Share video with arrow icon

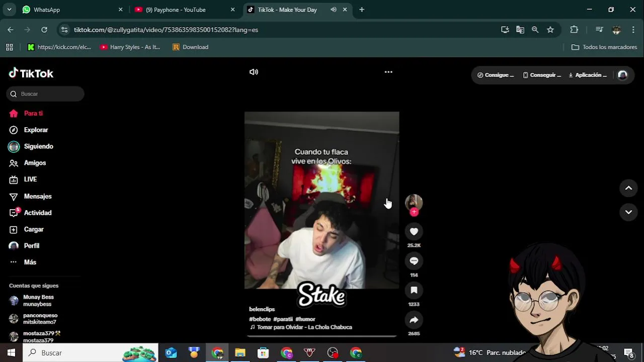414,320
